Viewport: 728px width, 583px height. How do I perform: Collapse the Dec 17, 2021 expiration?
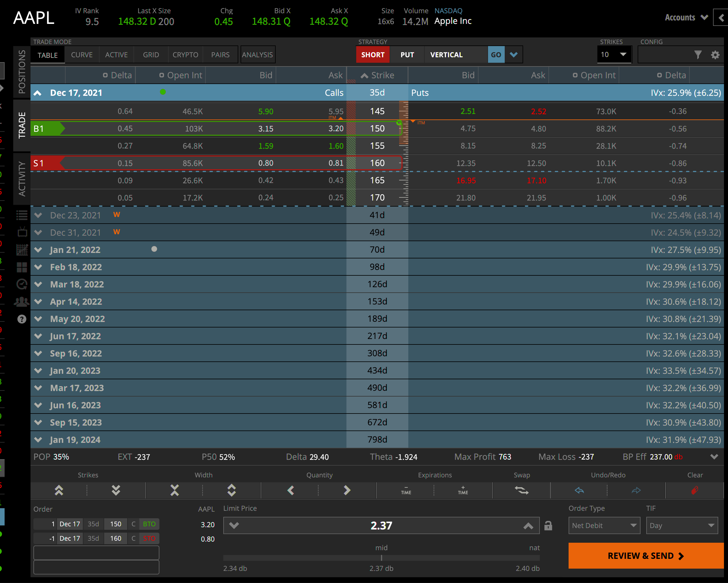37,93
